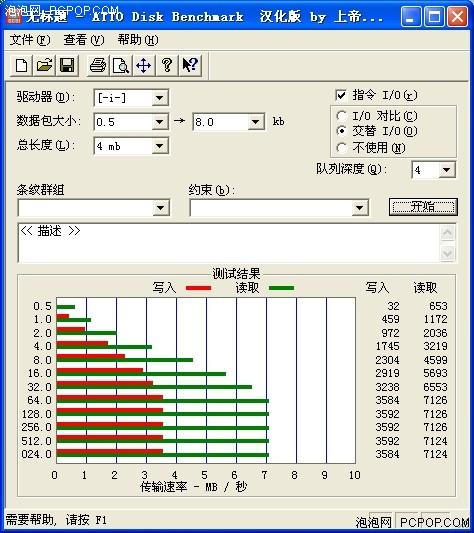Image resolution: width=474 pixels, height=533 pixels.
Task: Expand the 驱动器 drive dropdown
Action: coord(159,99)
